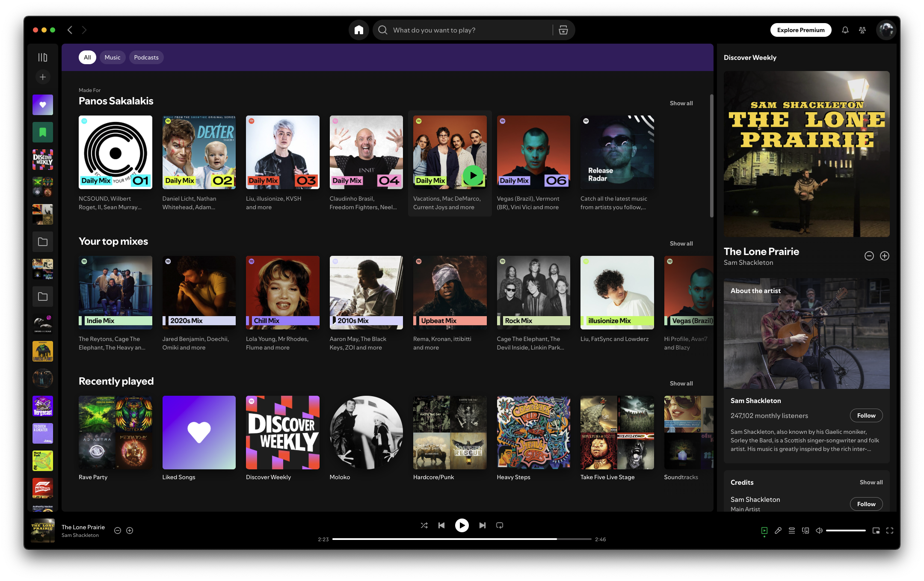
Task: Show all Made For Panos Sakalakis
Action: [681, 103]
